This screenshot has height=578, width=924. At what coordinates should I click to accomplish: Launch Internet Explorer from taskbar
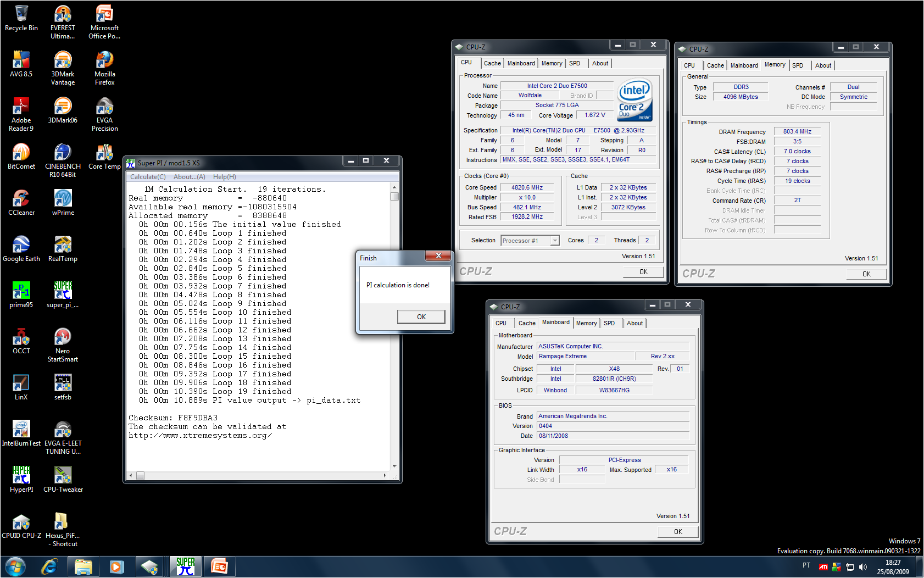tap(49, 566)
